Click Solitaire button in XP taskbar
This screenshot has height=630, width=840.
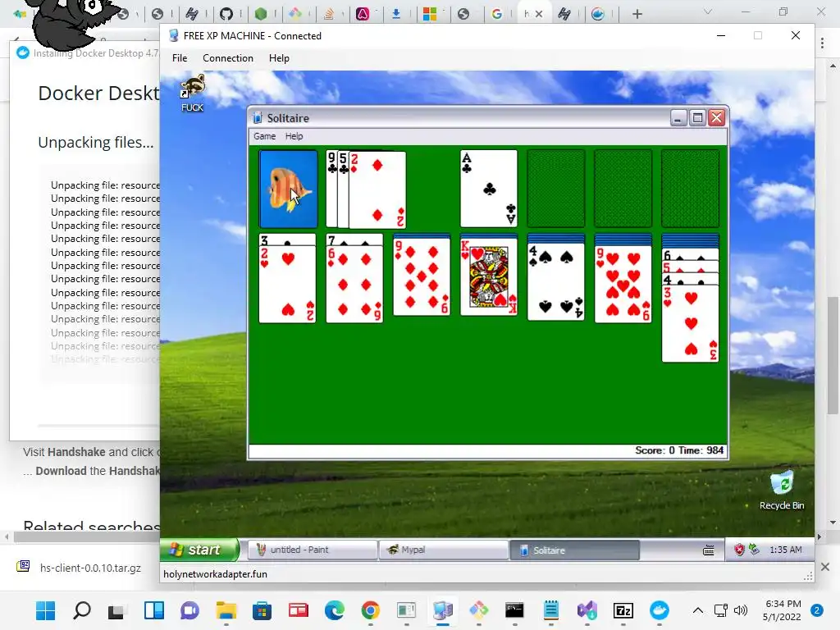pos(574,550)
